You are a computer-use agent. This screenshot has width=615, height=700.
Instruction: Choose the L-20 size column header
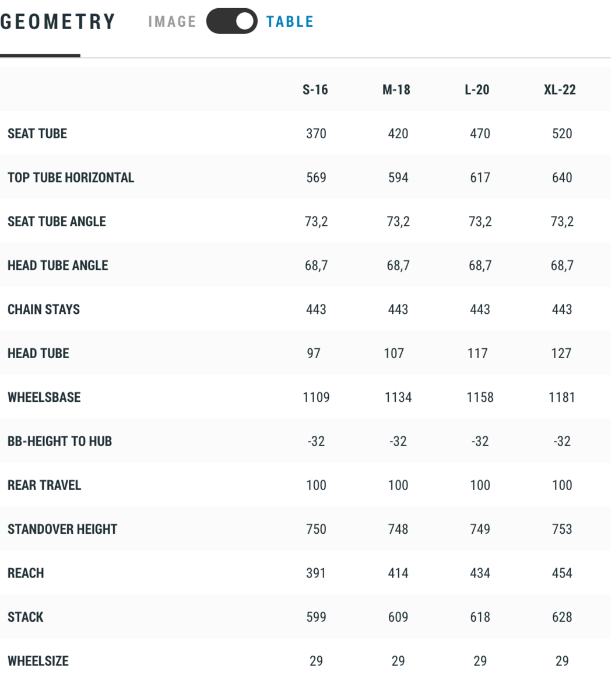tap(477, 90)
